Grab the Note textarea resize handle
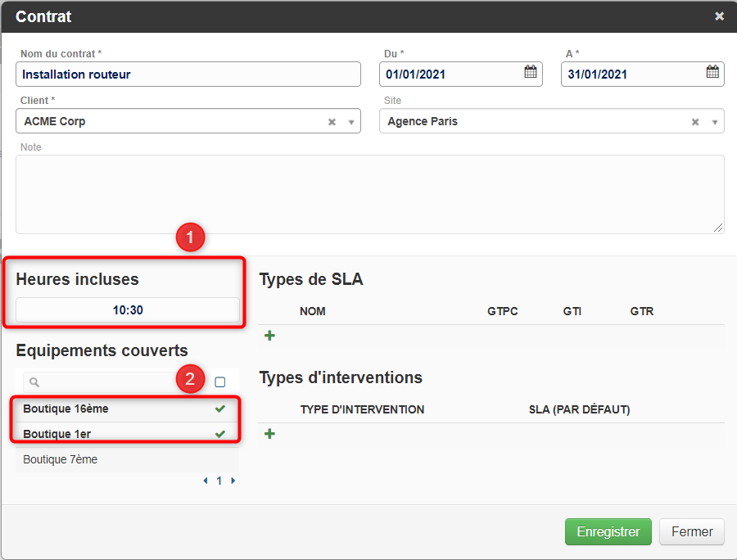 coord(717,228)
